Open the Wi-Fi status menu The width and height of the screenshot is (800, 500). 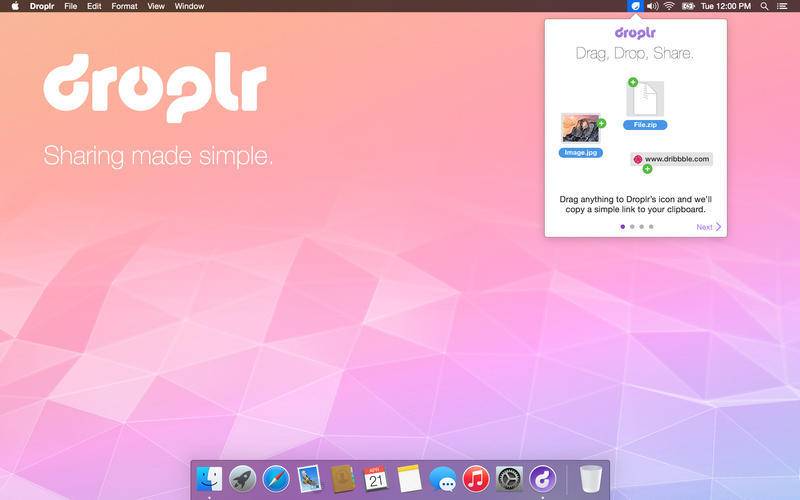coord(669,6)
